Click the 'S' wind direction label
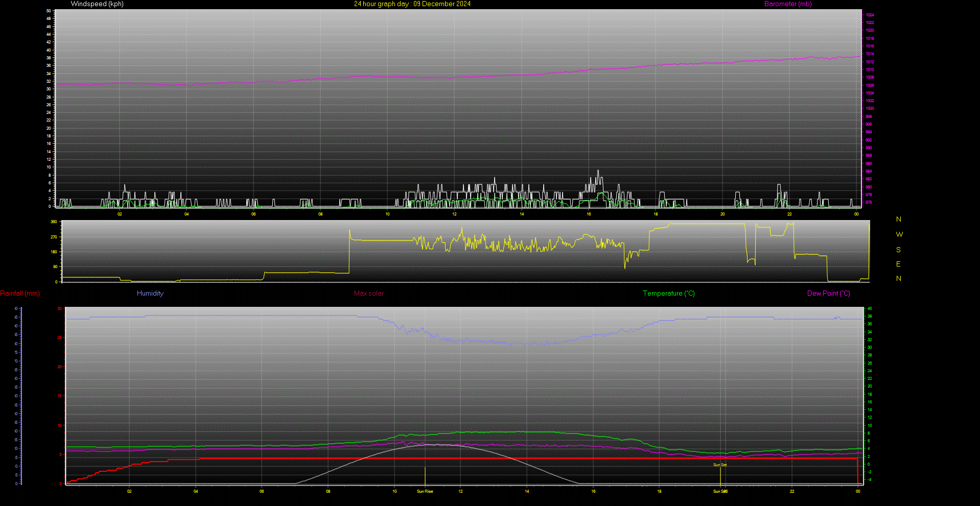980x506 pixels. coord(898,250)
